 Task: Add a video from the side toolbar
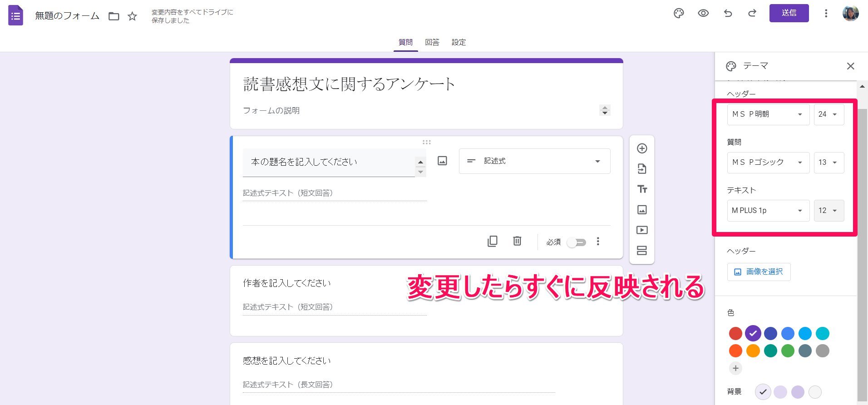point(642,230)
